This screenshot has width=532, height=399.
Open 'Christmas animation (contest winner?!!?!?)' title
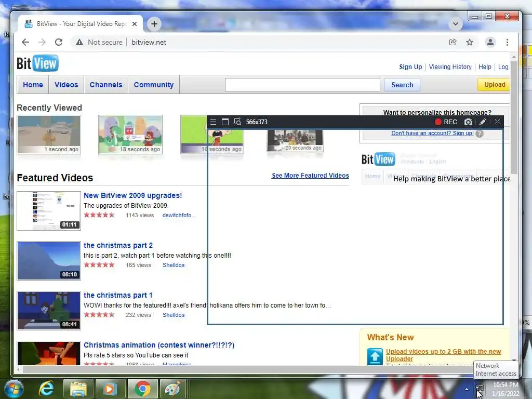click(x=159, y=345)
